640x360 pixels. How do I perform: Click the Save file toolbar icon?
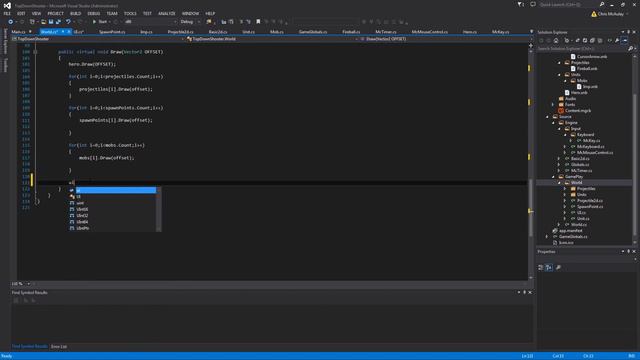click(51, 22)
